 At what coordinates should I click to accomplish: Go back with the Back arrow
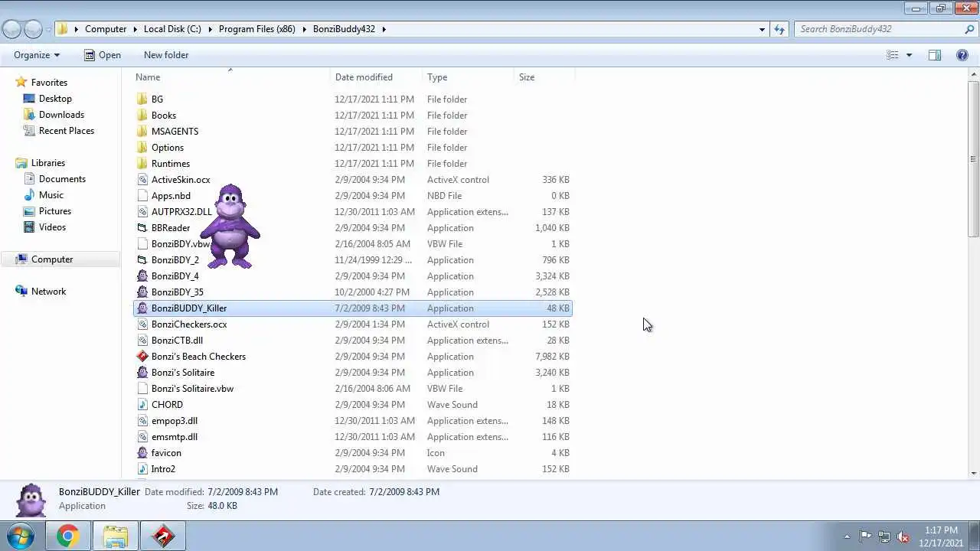tap(11, 29)
